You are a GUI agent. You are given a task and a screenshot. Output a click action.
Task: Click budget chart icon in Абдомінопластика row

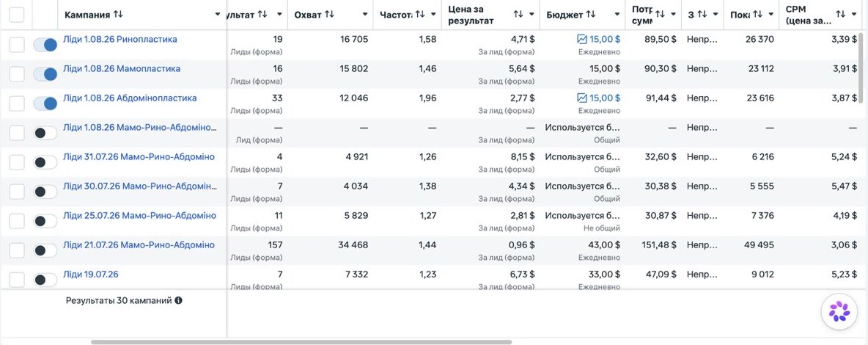[x=582, y=98]
